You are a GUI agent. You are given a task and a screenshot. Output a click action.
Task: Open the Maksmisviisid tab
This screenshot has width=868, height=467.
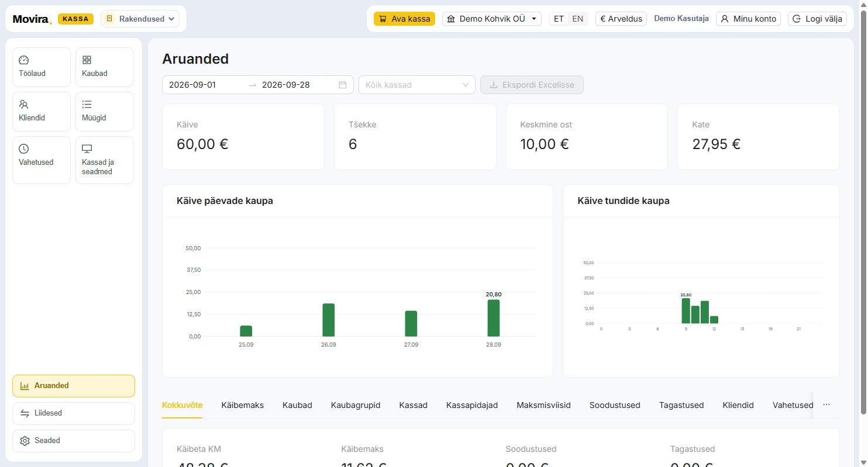[x=543, y=405]
